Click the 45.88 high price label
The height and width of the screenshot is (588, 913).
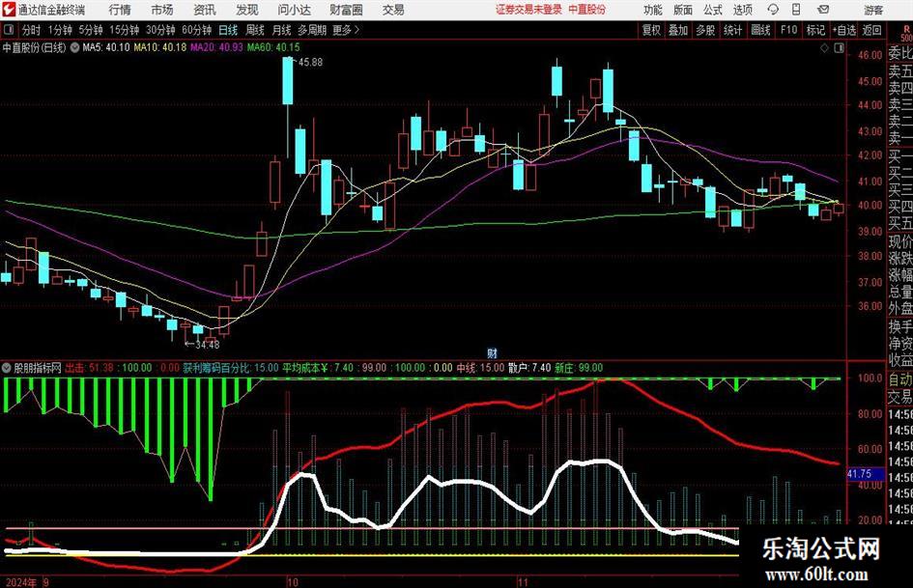point(310,63)
